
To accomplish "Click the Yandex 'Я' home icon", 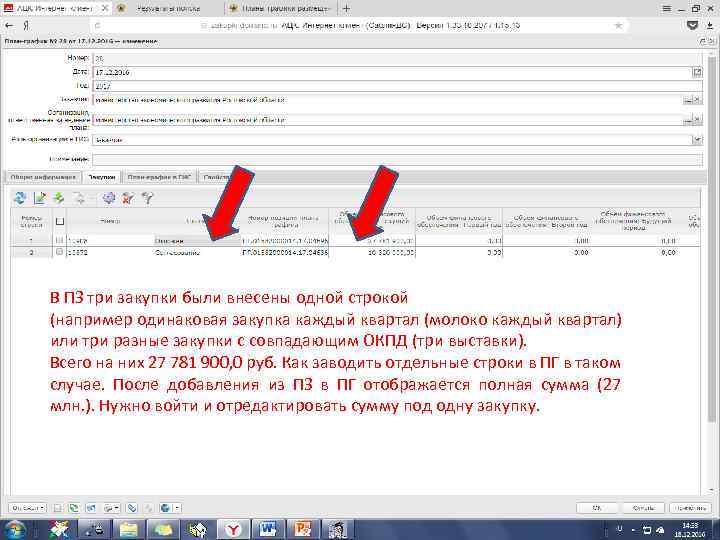I will [27, 26].
